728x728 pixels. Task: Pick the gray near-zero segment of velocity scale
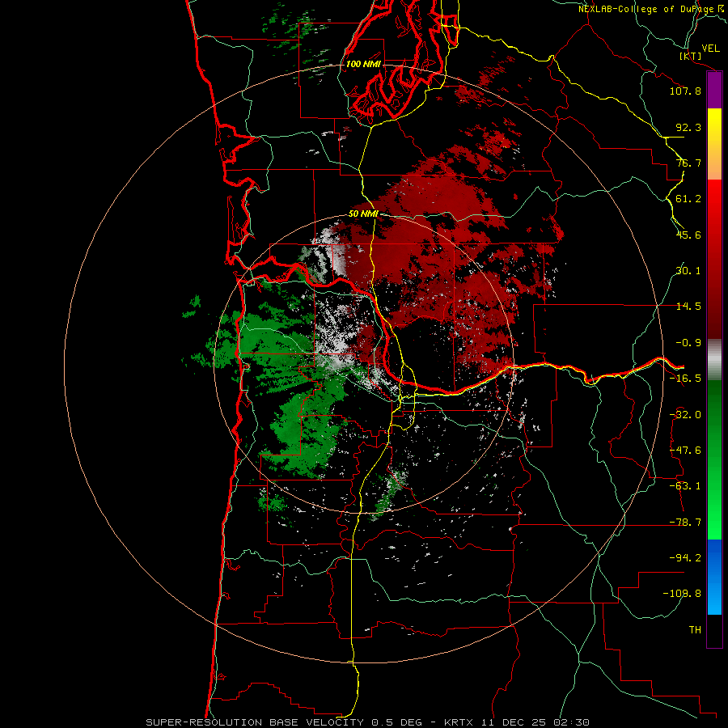714,360
